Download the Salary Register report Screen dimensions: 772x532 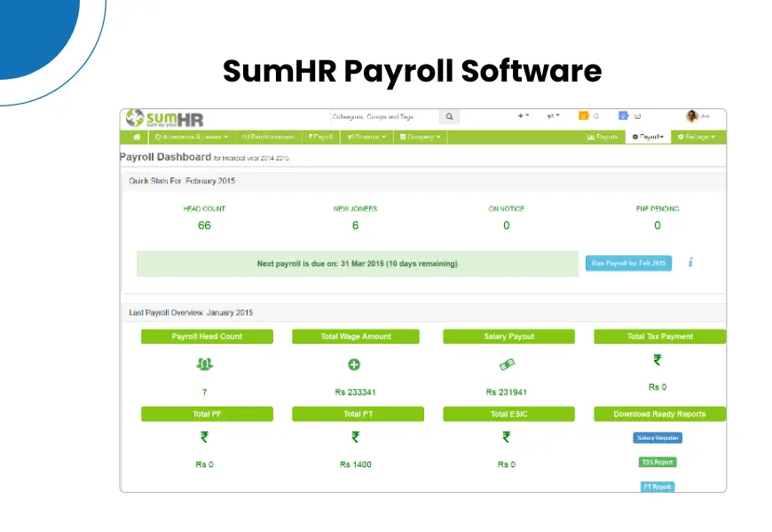658,437
